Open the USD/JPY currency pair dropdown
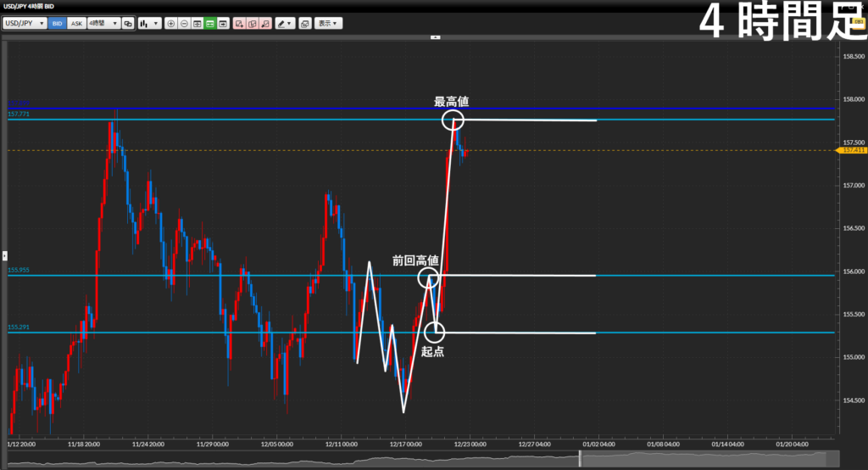This screenshot has height=470, width=868. click(25, 24)
